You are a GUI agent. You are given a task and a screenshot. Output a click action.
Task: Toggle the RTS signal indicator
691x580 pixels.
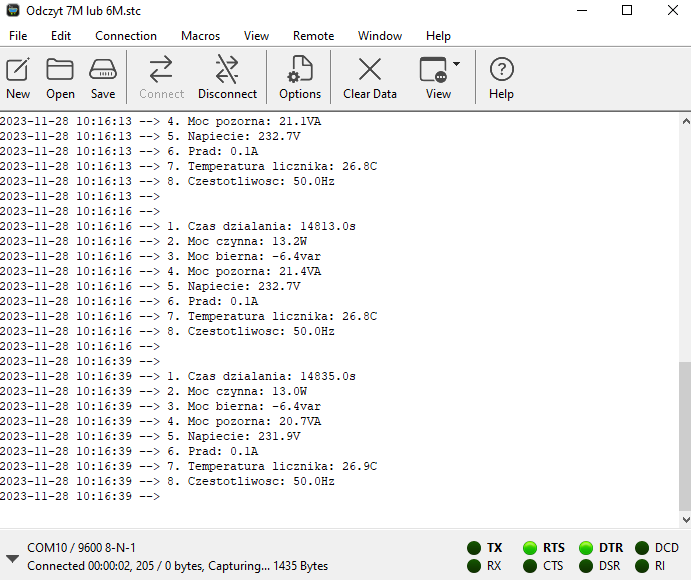[x=530, y=548]
